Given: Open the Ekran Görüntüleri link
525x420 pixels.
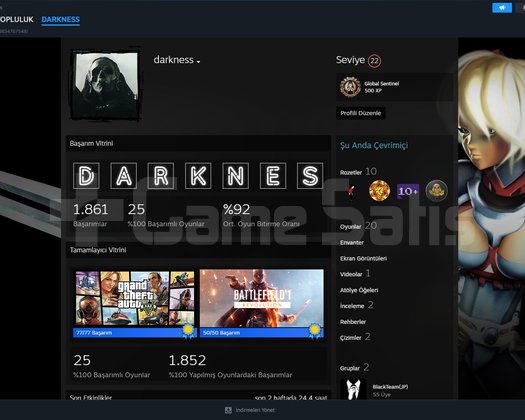Looking at the screenshot, I should click(363, 258).
